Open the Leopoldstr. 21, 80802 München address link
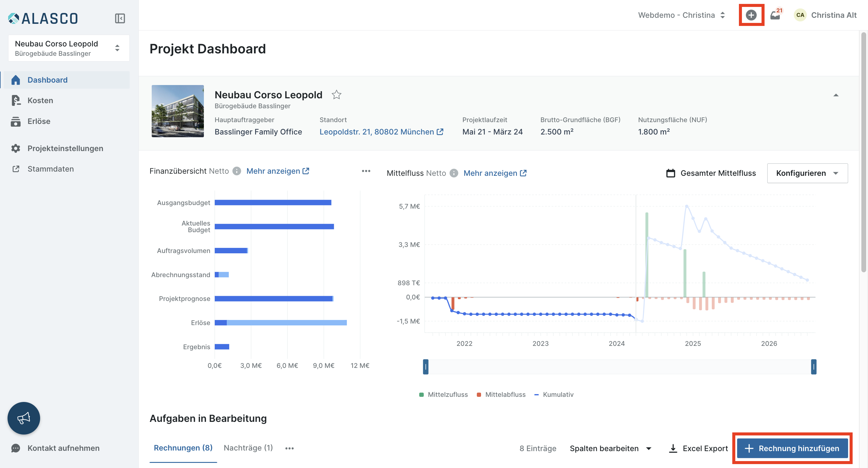Viewport: 868px width, 468px height. [381, 132]
